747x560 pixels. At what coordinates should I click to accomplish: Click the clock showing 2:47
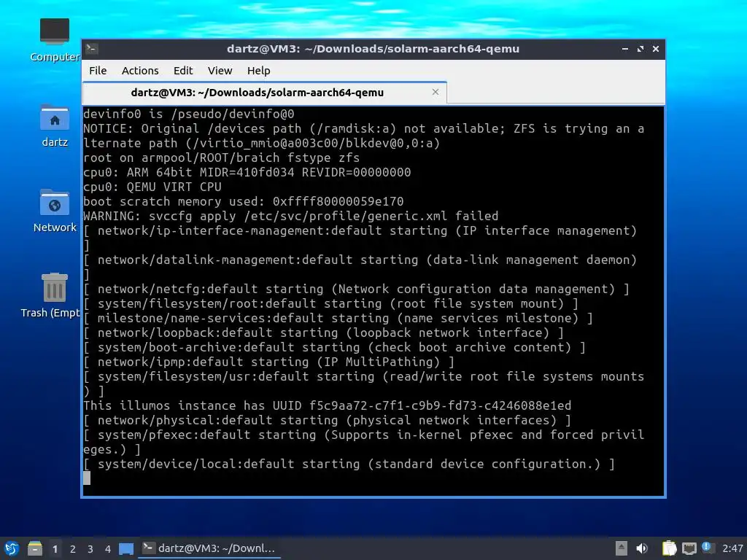point(732,548)
